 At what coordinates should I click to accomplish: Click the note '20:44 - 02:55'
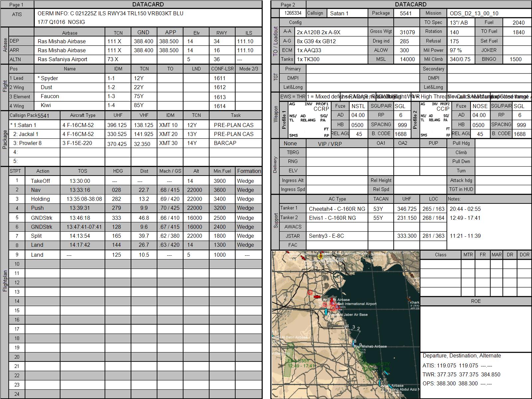pos(465,209)
